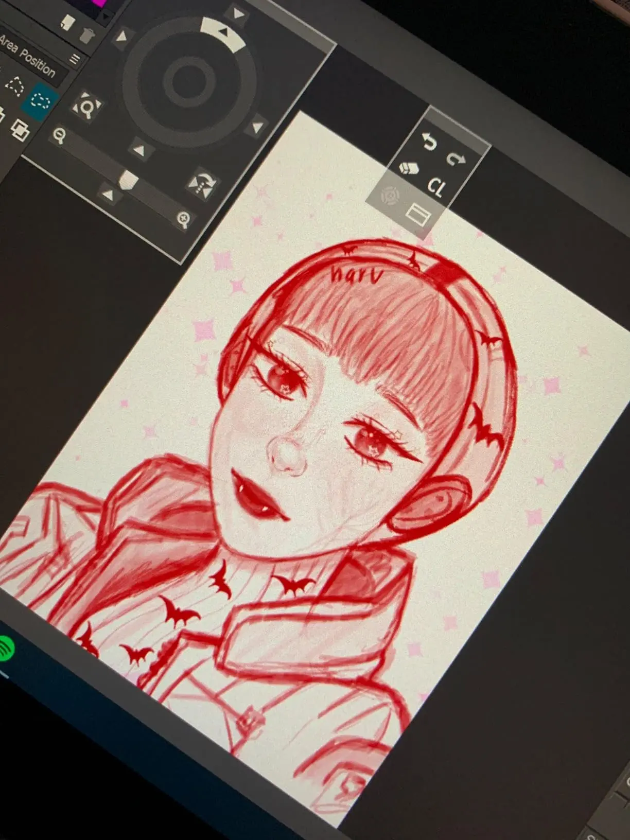Click the fit-to-view magnifier with arrows icon

point(86,107)
